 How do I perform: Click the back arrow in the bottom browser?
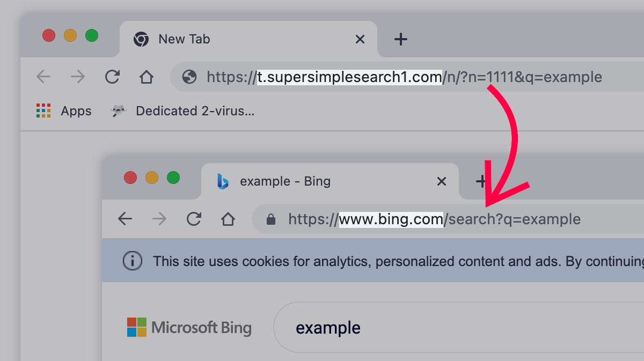[125, 219]
